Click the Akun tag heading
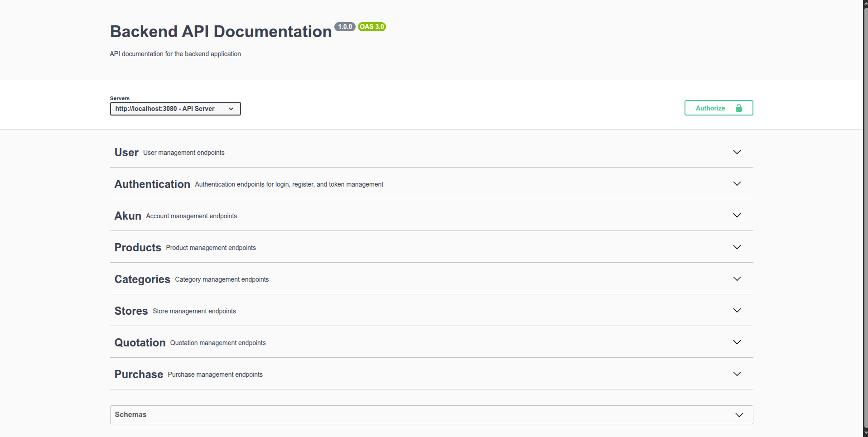The width and height of the screenshot is (868, 437). coord(128,216)
